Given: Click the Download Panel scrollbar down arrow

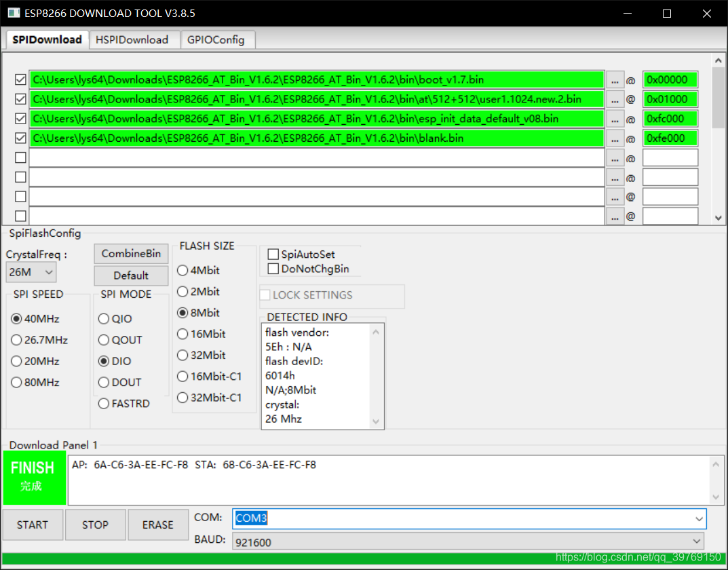Looking at the screenshot, I should 716,497.
